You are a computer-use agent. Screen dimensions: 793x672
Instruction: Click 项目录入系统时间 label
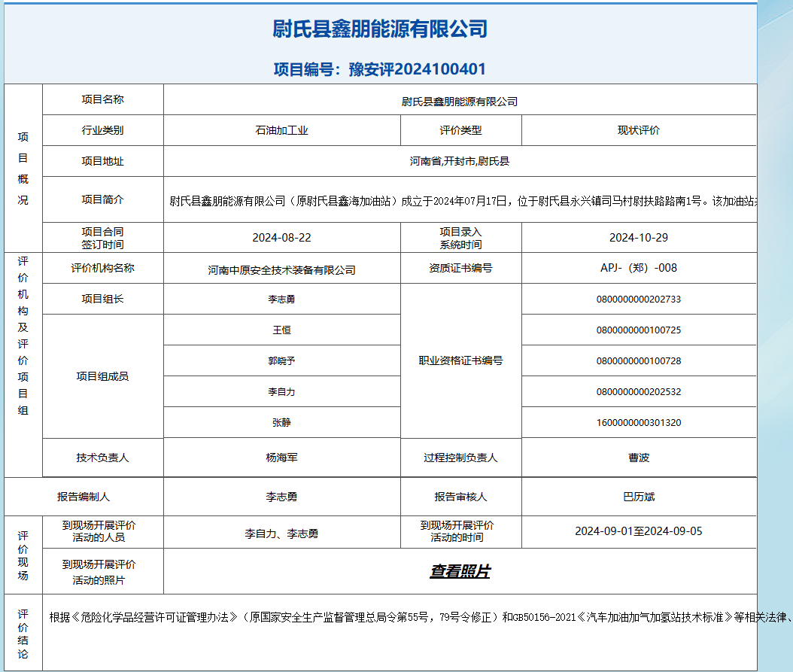pyautogui.click(x=460, y=238)
